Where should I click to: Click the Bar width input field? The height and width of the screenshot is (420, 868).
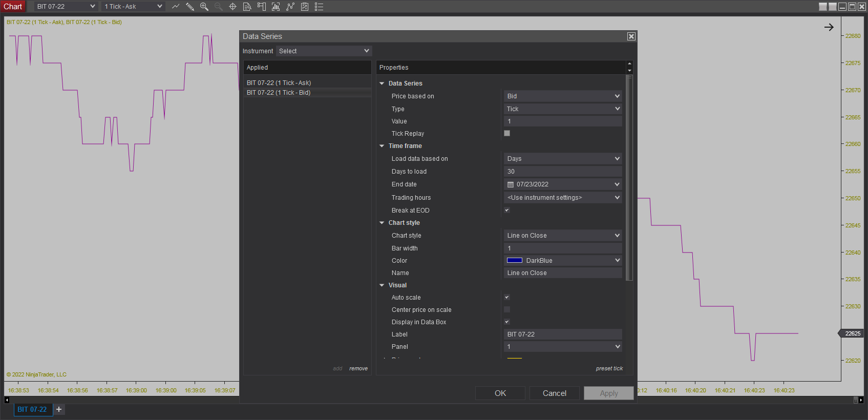point(563,248)
